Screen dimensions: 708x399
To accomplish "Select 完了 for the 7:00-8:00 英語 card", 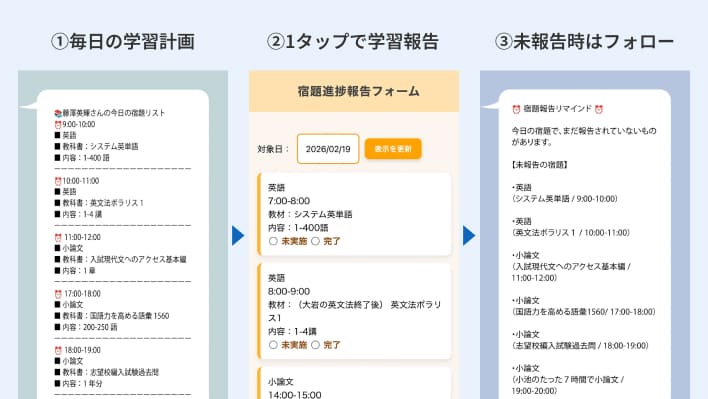I will point(315,241).
